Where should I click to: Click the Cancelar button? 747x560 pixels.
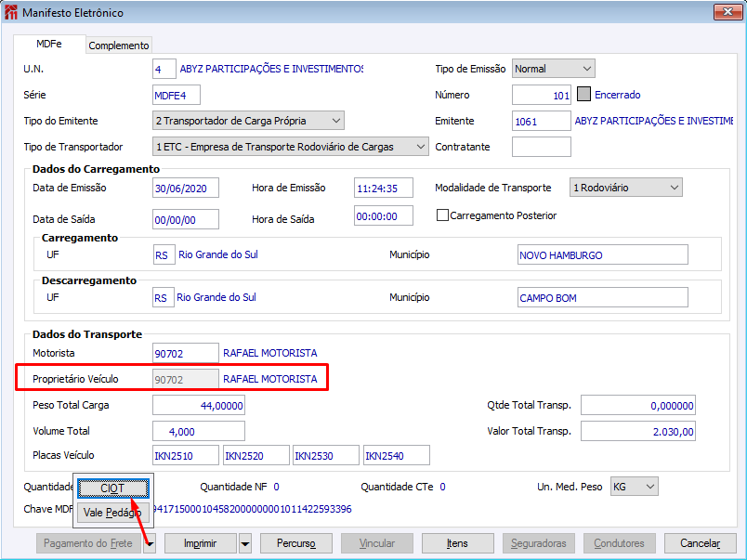(701, 543)
